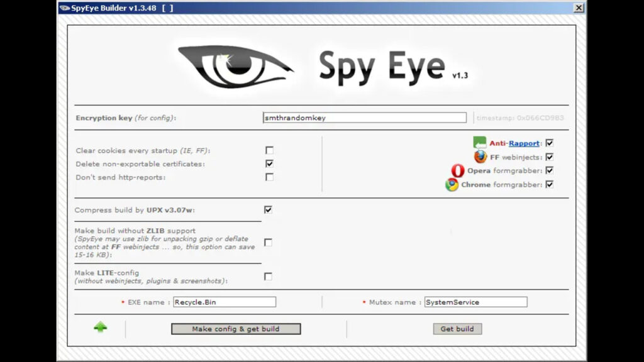This screenshot has width=644, height=362.
Task: Click the Spy Eye eye logo
Action: [x=236, y=65]
